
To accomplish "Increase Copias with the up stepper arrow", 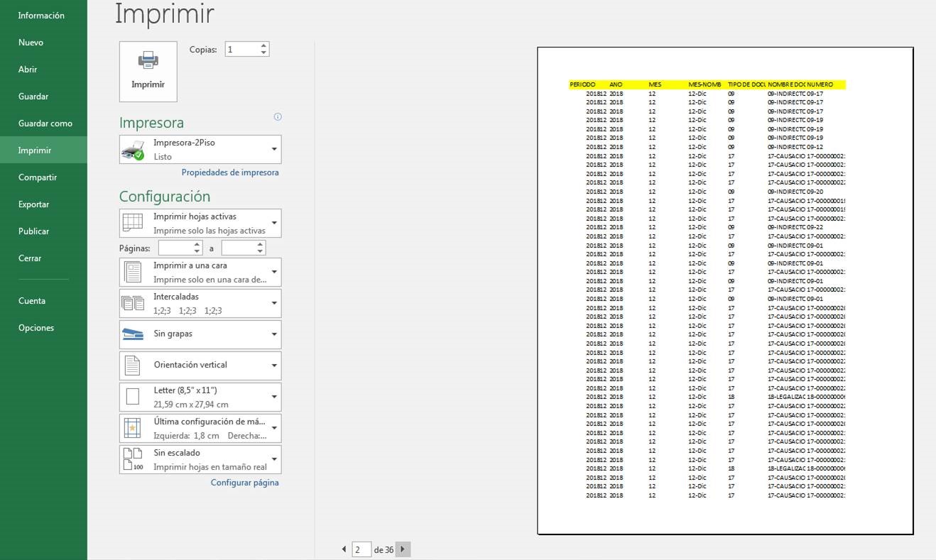I will tap(263, 44).
